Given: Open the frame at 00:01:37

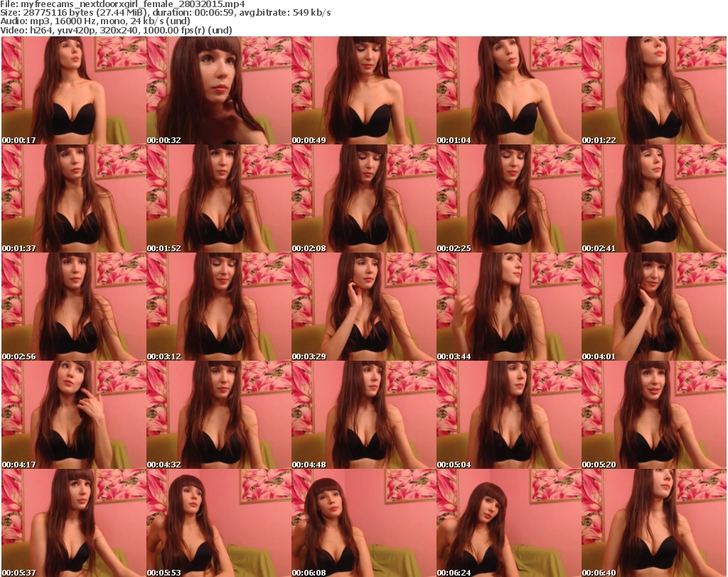Looking at the screenshot, I should pos(74,198).
